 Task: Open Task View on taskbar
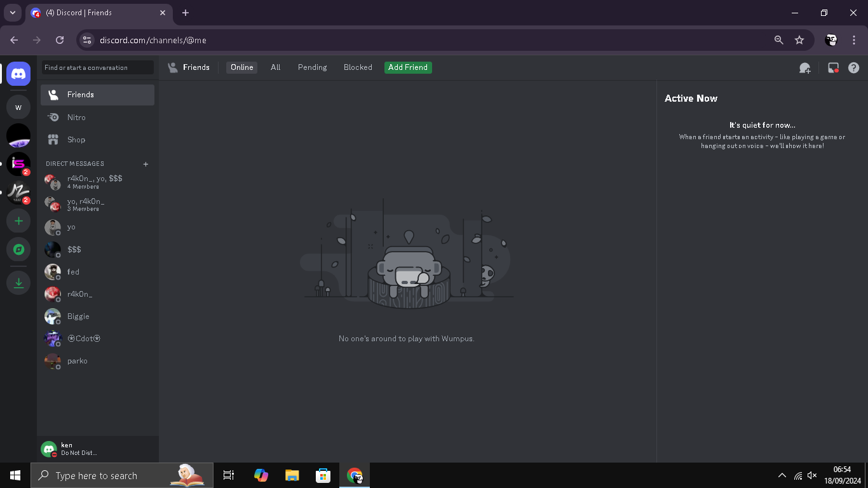click(x=229, y=475)
